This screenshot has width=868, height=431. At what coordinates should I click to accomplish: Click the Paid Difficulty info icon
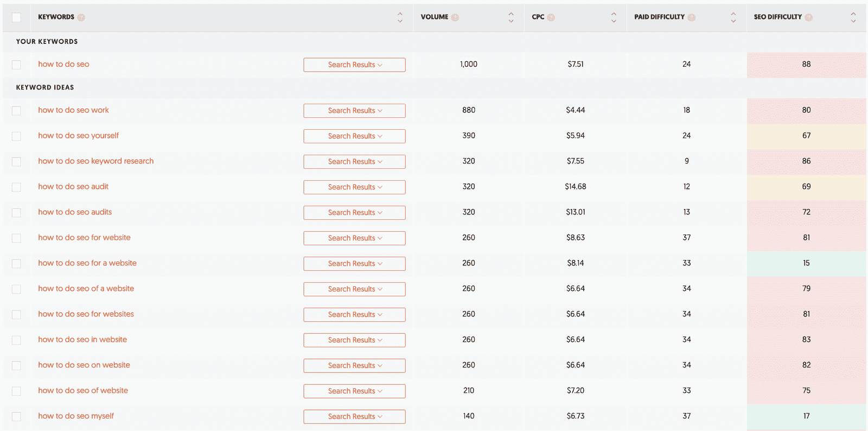point(691,17)
